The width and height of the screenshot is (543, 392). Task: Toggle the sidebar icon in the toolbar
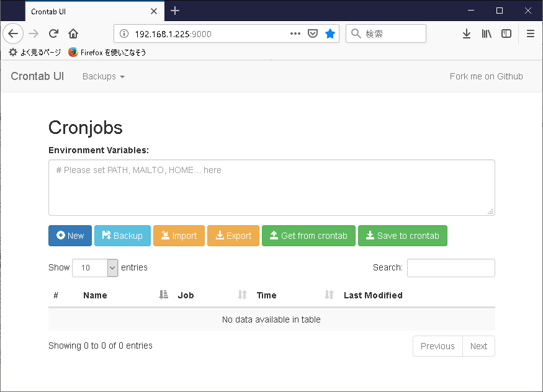point(506,33)
